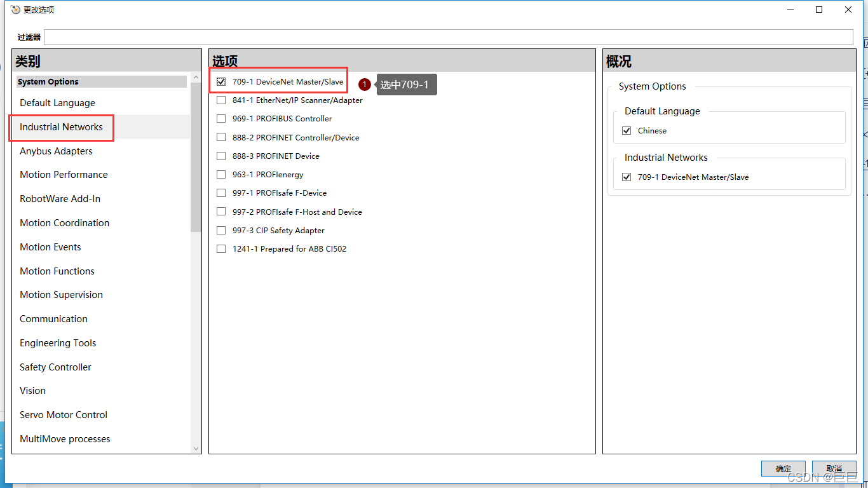Screen dimensions: 868x488
Task: Toggle the 709-1 DeviceNet Master/Slave option checkbox
Action: (x=221, y=81)
